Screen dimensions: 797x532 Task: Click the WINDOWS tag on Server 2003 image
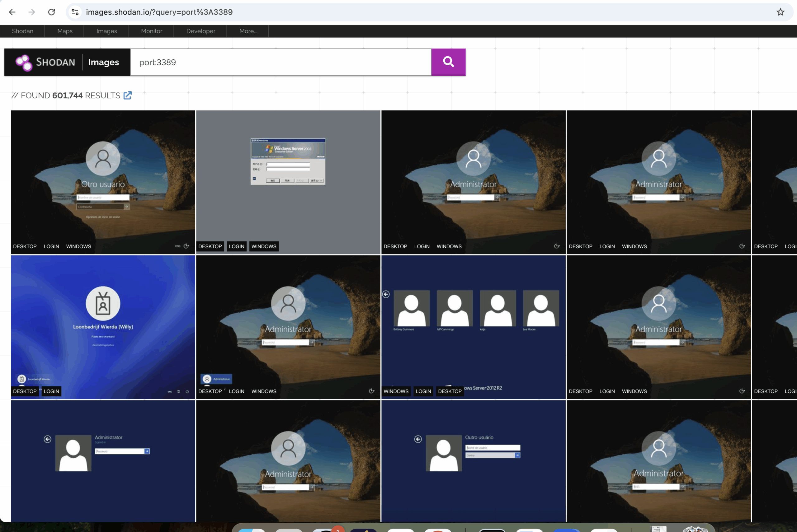pyautogui.click(x=264, y=246)
